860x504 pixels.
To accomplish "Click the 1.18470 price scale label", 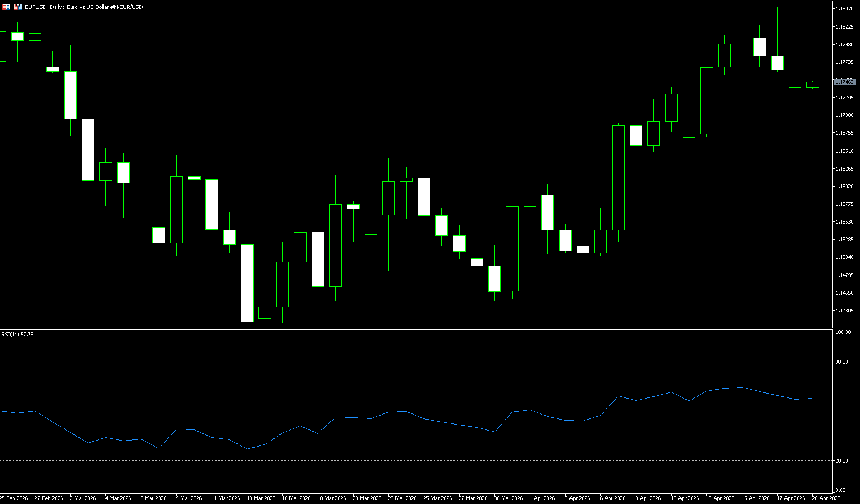I will 844,9.
